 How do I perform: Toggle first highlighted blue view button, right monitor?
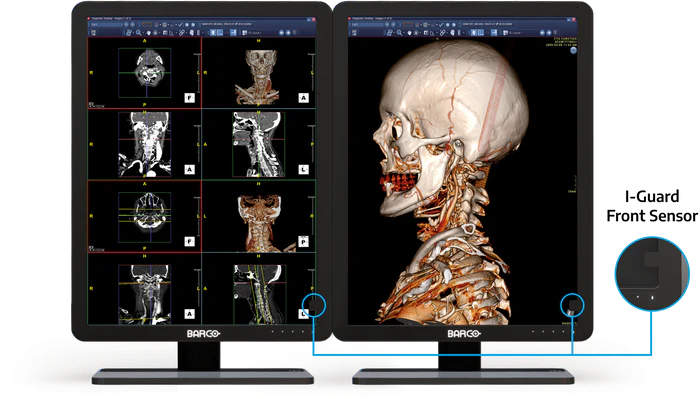[473, 33]
